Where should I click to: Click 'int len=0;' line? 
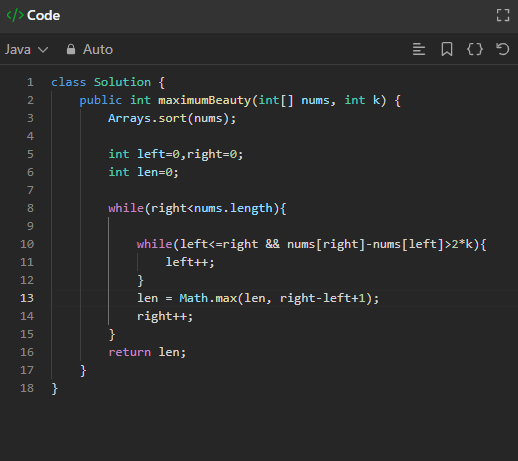click(143, 172)
